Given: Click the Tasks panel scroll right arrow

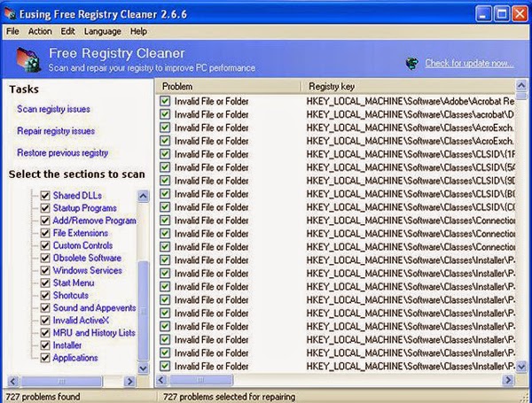Looking at the screenshot, I should [129, 382].
